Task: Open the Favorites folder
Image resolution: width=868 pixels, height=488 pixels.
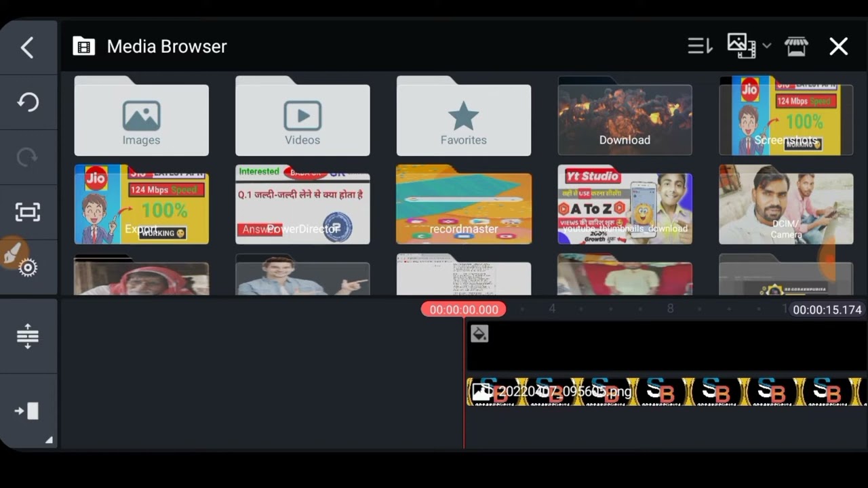Action: coord(464,116)
